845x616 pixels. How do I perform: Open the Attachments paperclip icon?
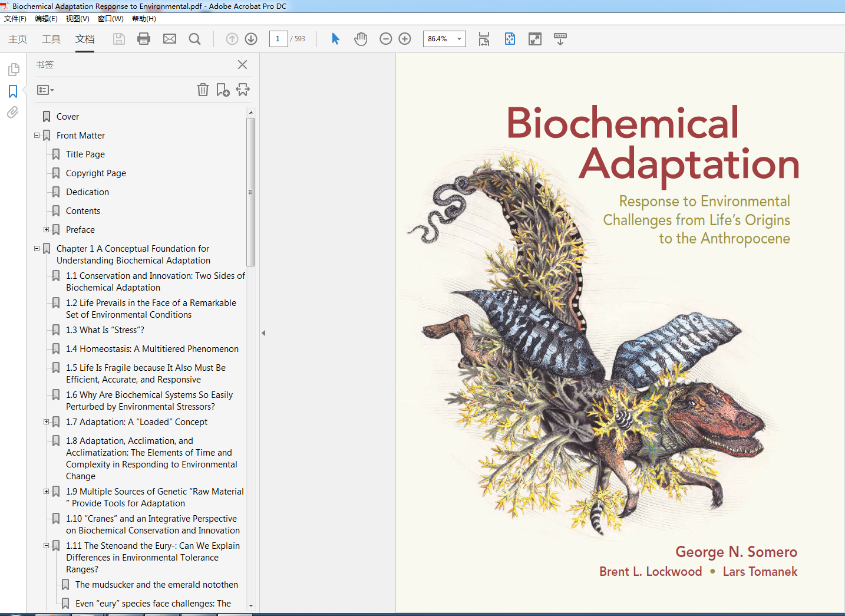(13, 112)
